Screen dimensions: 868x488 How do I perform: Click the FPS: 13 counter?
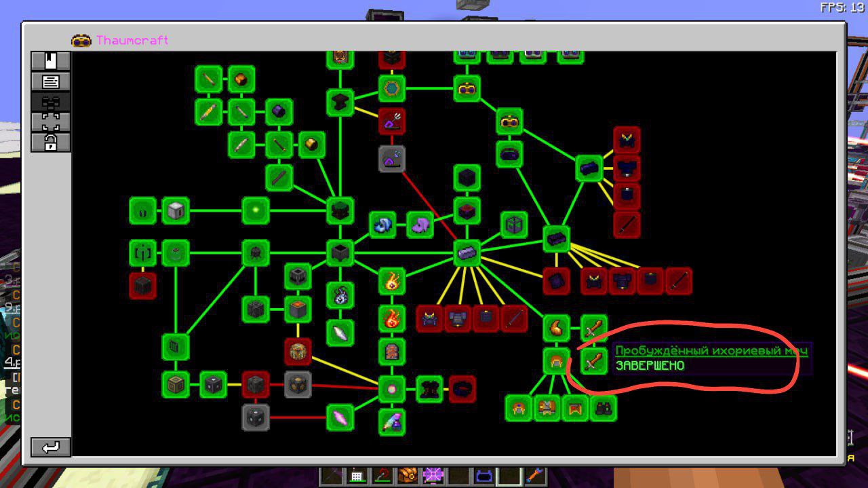click(842, 7)
